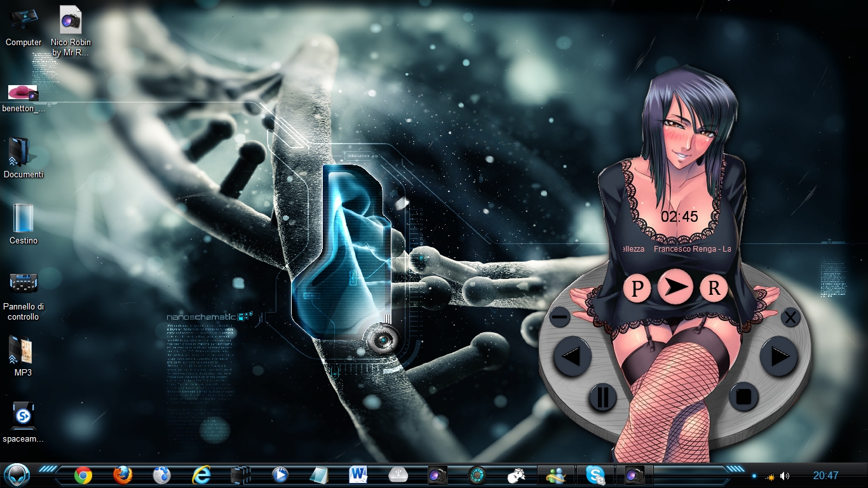This screenshot has height=488, width=868.
Task: Click the speaker volume tray icon
Action: 785,476
